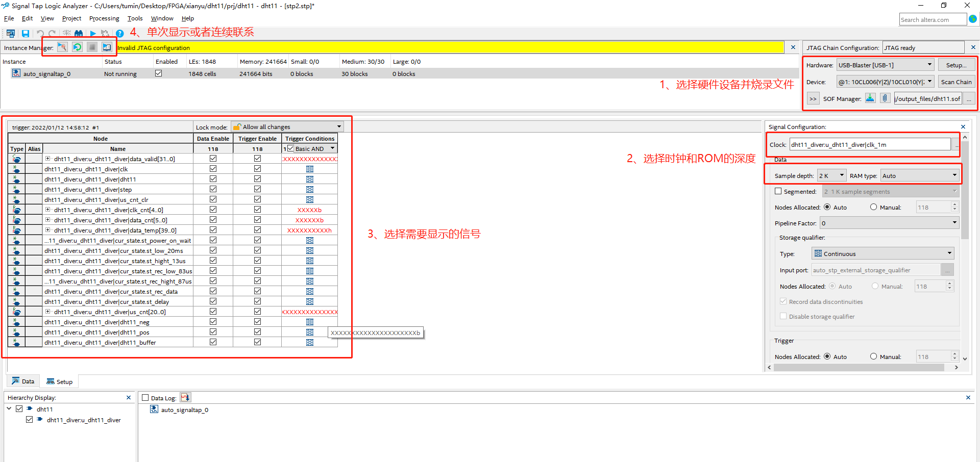Click the Search altera.com field
Viewport: 980px width, 462px height.
coord(933,19)
